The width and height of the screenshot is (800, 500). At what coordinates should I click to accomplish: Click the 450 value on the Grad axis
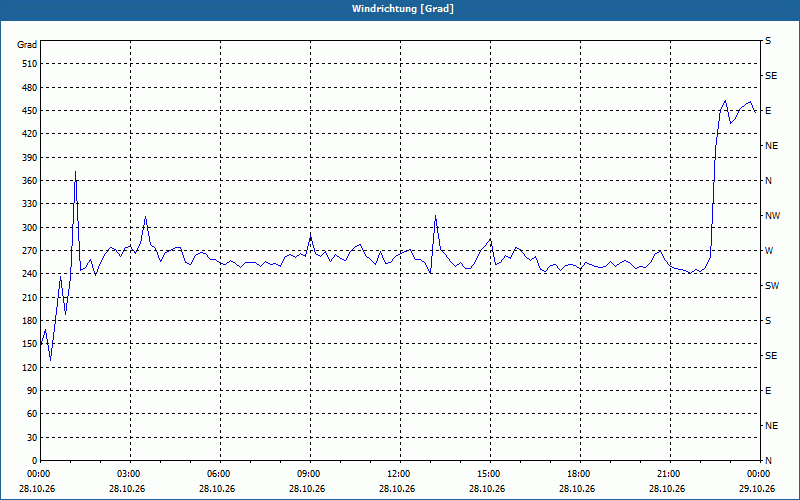click(29, 111)
